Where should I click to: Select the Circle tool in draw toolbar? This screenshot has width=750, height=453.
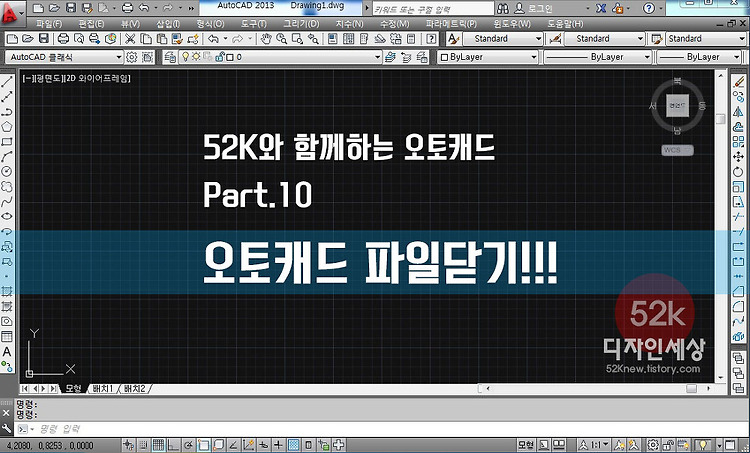[7, 171]
